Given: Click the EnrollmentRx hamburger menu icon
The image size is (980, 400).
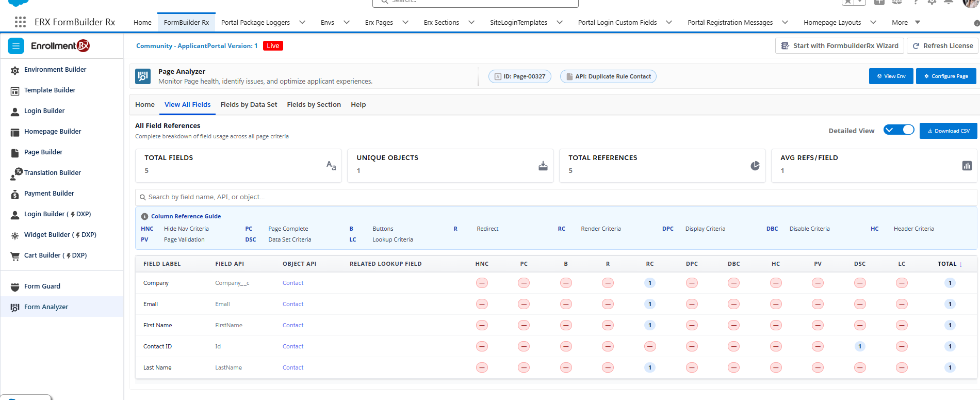Looking at the screenshot, I should (x=16, y=46).
